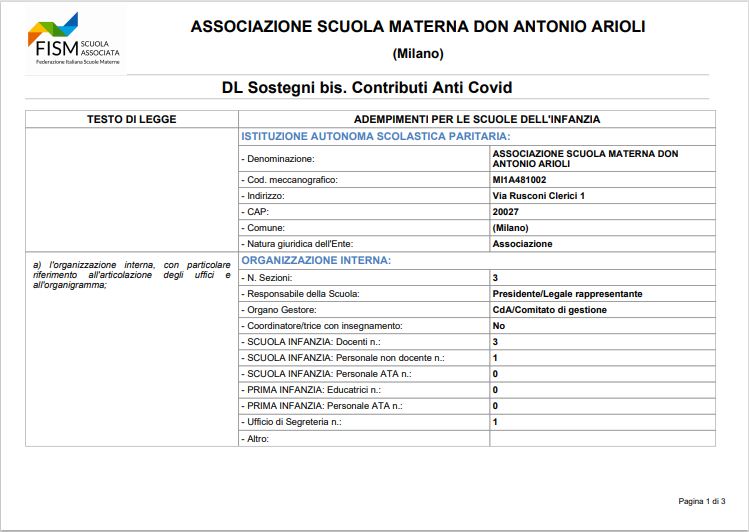Click '- SCUOLA INFANZIA: Docenti n.:' label
This screenshot has height=532, width=749.
(x=310, y=342)
